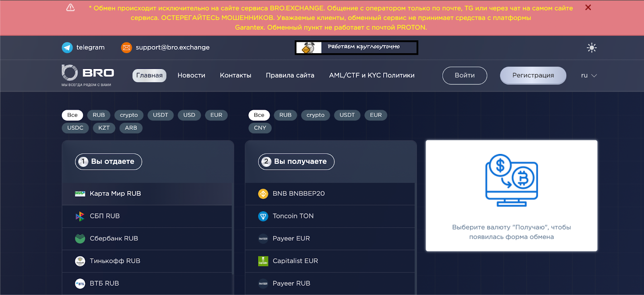The height and width of the screenshot is (295, 644).
Task: Choose Toncoin TON to receive
Action: pos(330,216)
